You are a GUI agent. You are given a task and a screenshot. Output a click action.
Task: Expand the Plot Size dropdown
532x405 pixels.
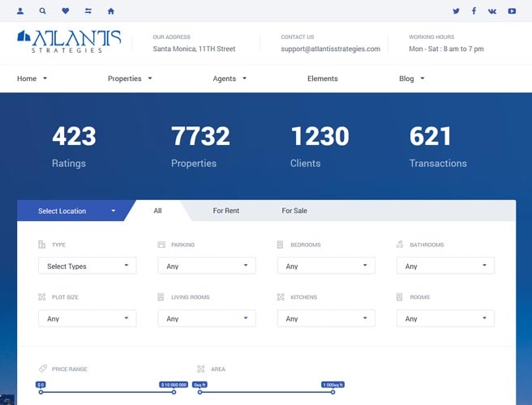pos(88,318)
